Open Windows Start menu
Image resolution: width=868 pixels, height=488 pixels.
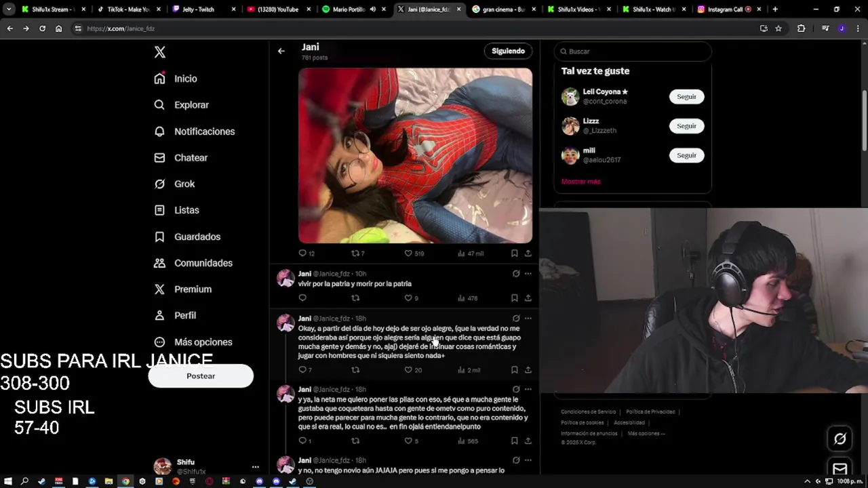pos(8,481)
